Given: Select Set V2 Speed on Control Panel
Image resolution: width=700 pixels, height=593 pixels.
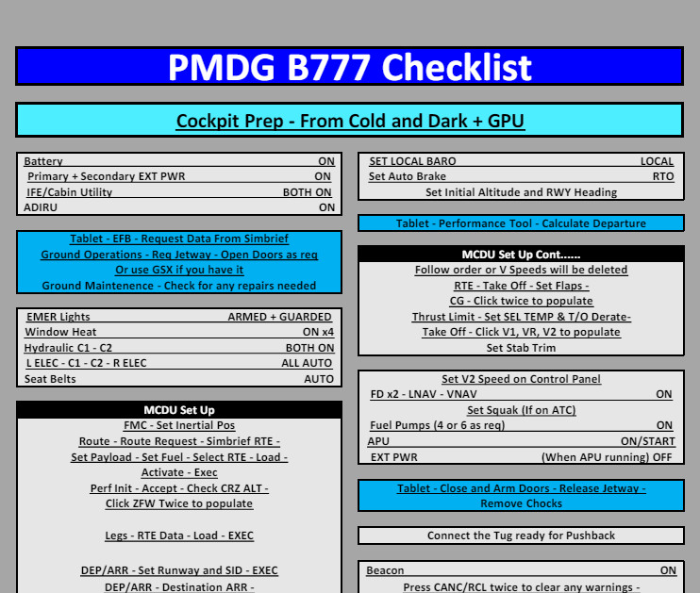Looking at the screenshot, I should tap(521, 379).
